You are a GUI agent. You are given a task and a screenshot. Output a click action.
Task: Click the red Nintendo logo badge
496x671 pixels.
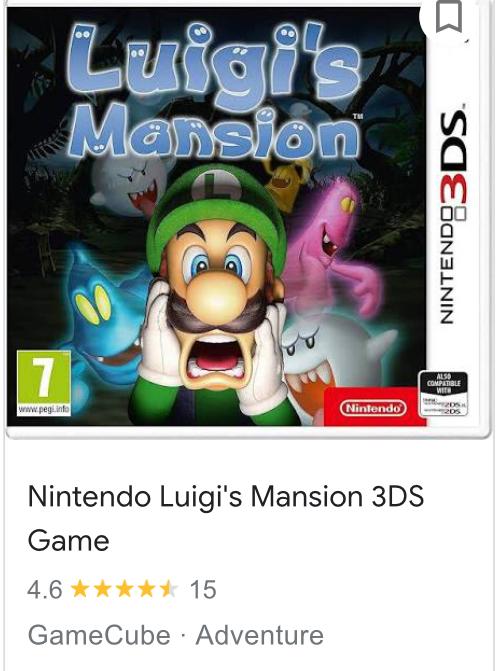(x=373, y=407)
